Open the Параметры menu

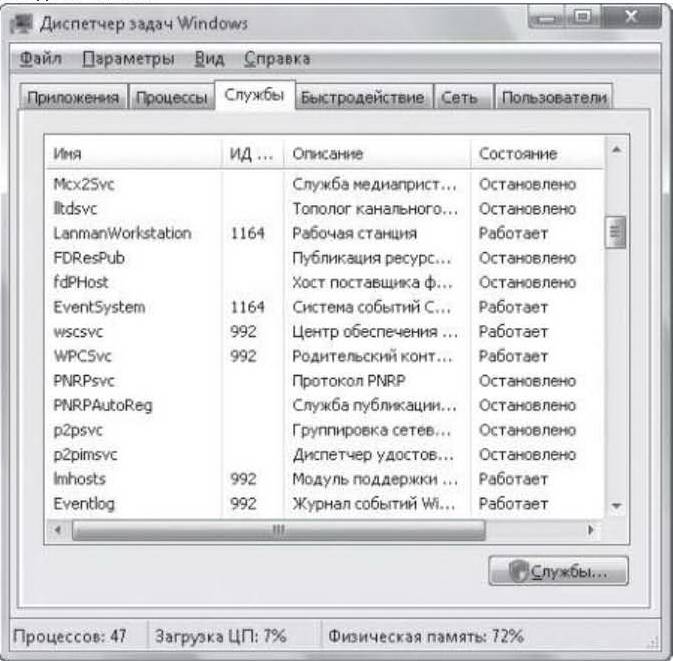128,58
